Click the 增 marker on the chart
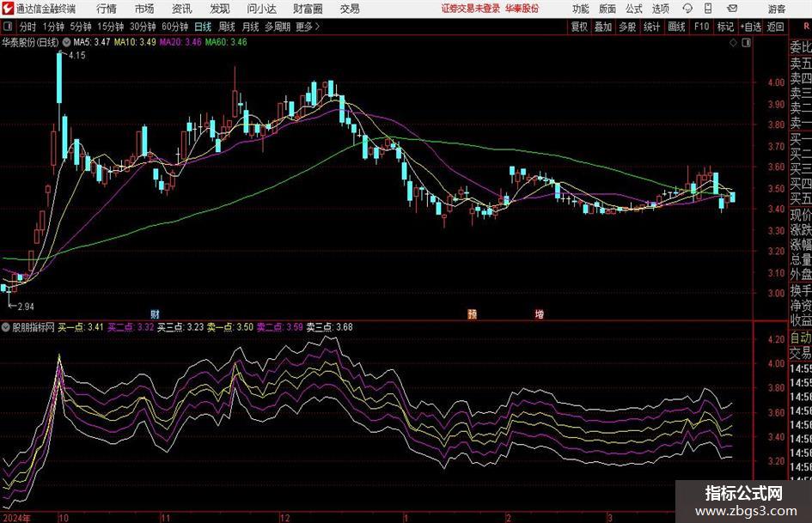Image resolution: width=812 pixels, height=523 pixels. pos(539,313)
